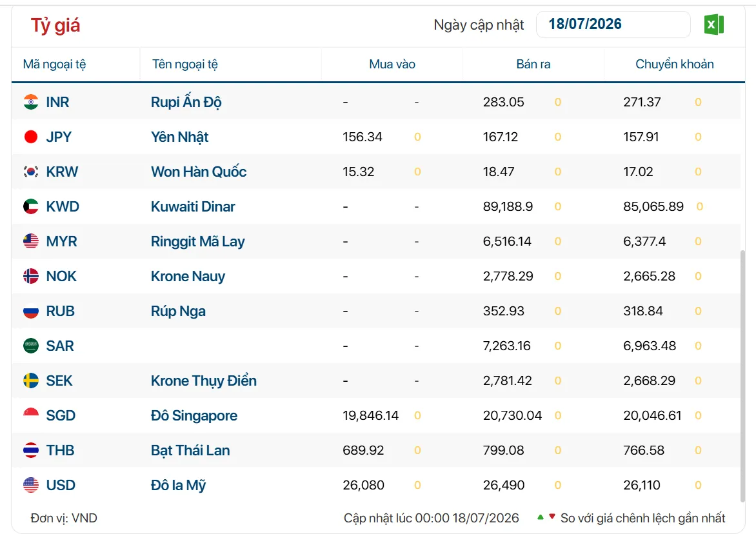Click the Norway flag beside NOK
The width and height of the screenshot is (756, 534).
pyautogui.click(x=31, y=276)
